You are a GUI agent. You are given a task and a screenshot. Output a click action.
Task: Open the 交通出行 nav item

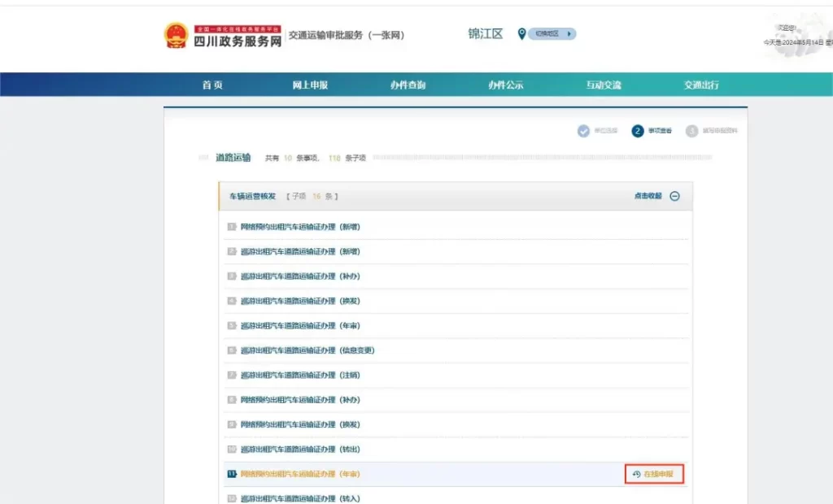[701, 85]
